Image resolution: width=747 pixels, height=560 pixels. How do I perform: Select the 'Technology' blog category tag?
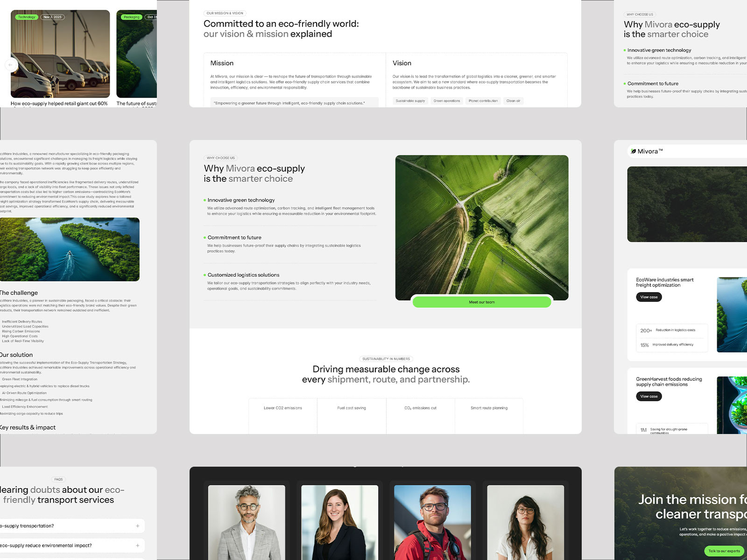[28, 16]
